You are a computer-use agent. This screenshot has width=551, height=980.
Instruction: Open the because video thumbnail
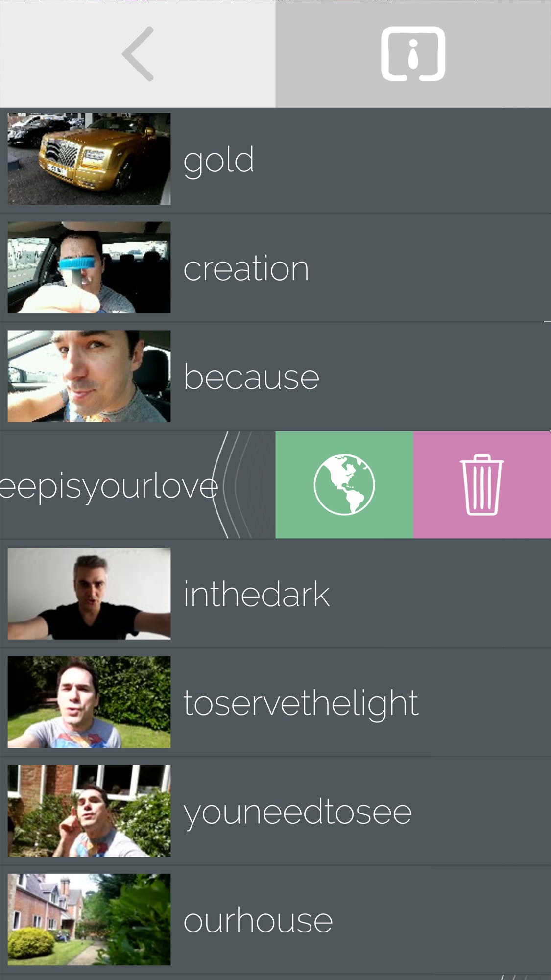pyautogui.click(x=89, y=376)
